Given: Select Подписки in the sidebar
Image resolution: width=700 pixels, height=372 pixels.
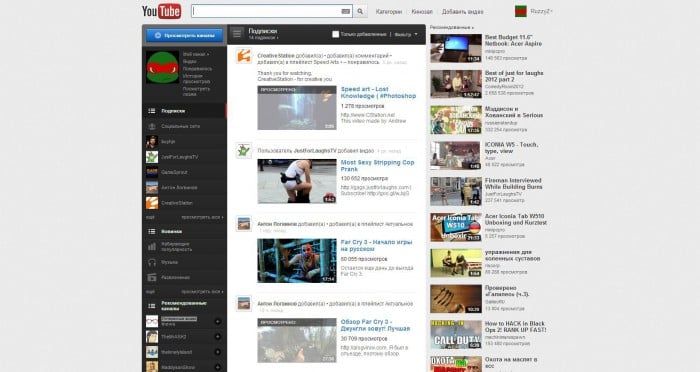Looking at the screenshot, I should (184, 111).
